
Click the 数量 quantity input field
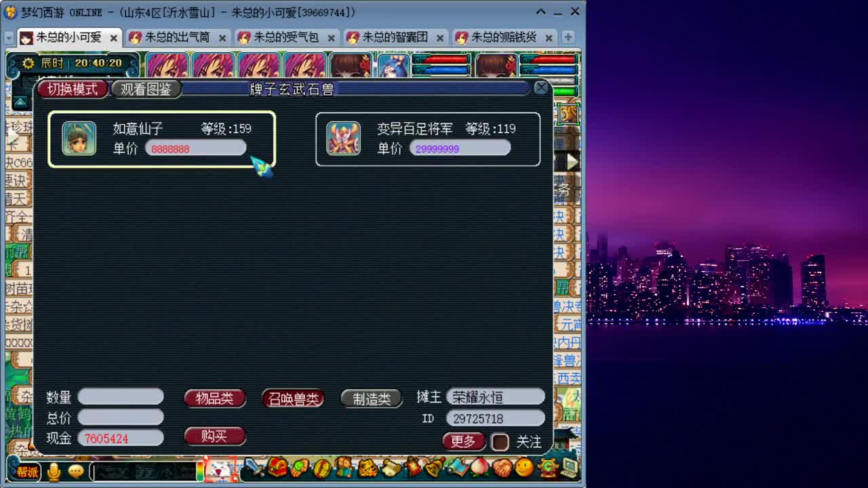pyautogui.click(x=121, y=397)
